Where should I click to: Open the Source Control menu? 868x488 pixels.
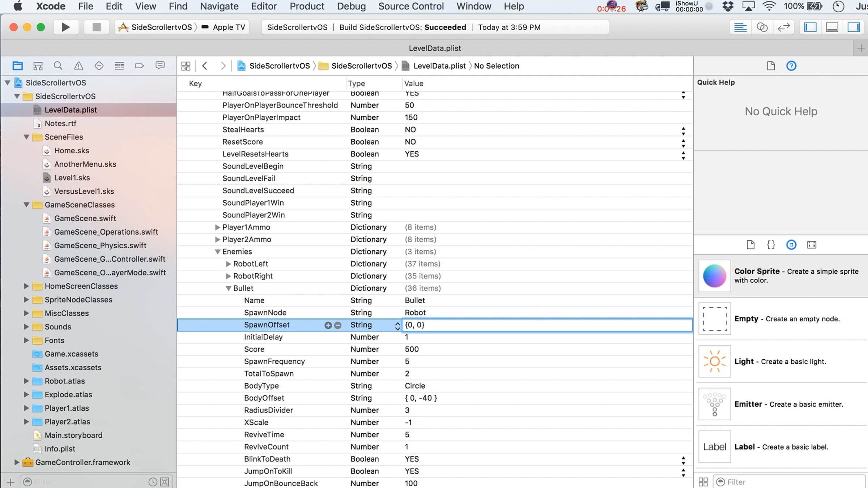411,7
